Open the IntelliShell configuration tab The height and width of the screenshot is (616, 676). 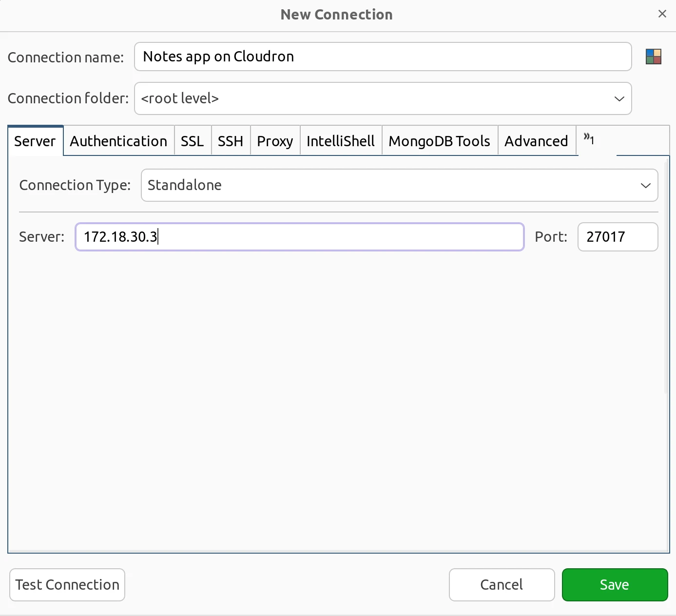(340, 141)
